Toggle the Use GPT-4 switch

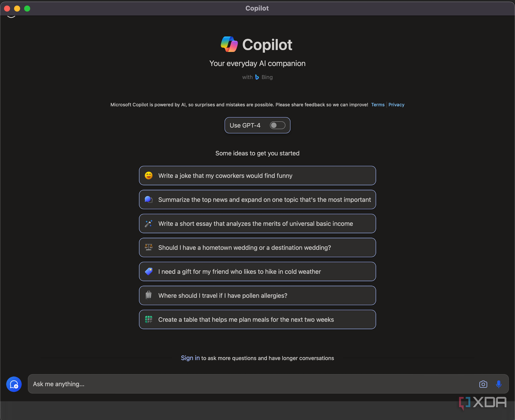pos(277,125)
